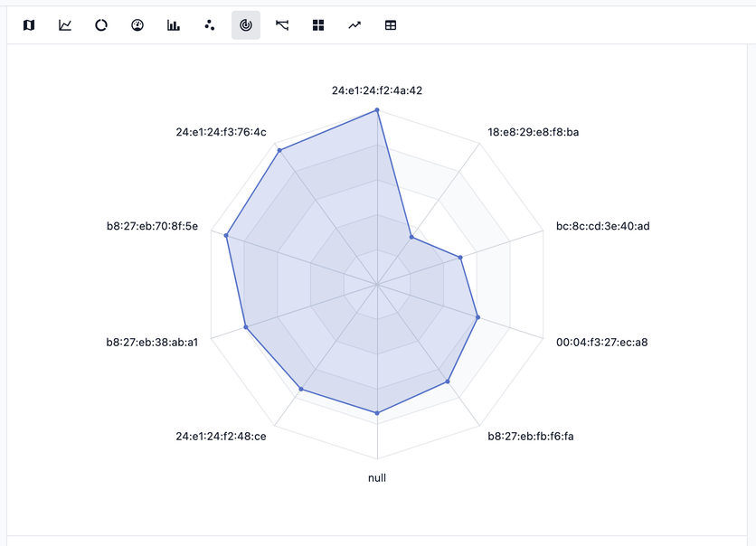Click the 18:e8:29:e8:f8:ba axis label
The height and width of the screenshot is (546, 756).
534,132
